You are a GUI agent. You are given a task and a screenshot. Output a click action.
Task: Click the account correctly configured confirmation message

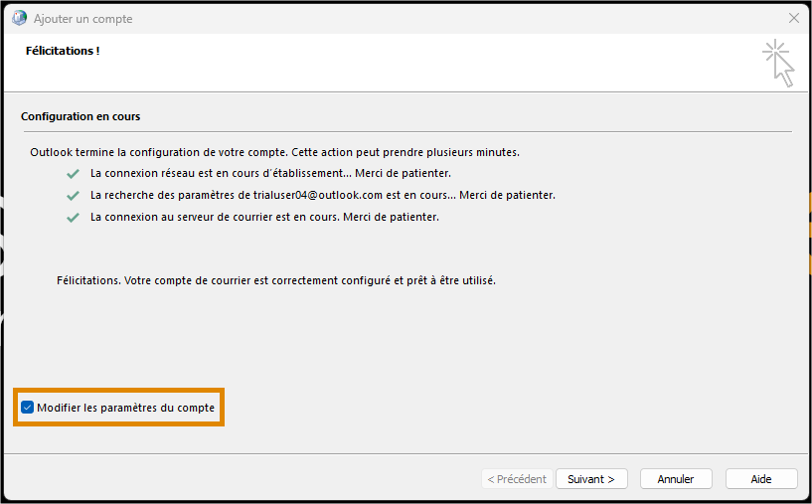tap(276, 280)
